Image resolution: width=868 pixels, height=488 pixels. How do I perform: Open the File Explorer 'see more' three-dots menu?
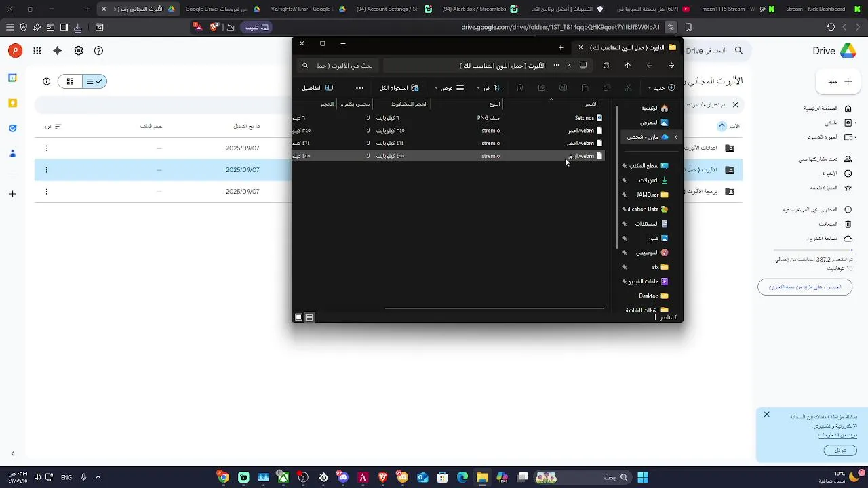tap(360, 88)
